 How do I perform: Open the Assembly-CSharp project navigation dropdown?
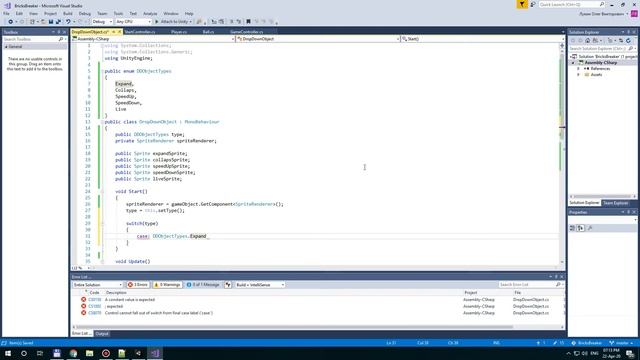point(153,39)
